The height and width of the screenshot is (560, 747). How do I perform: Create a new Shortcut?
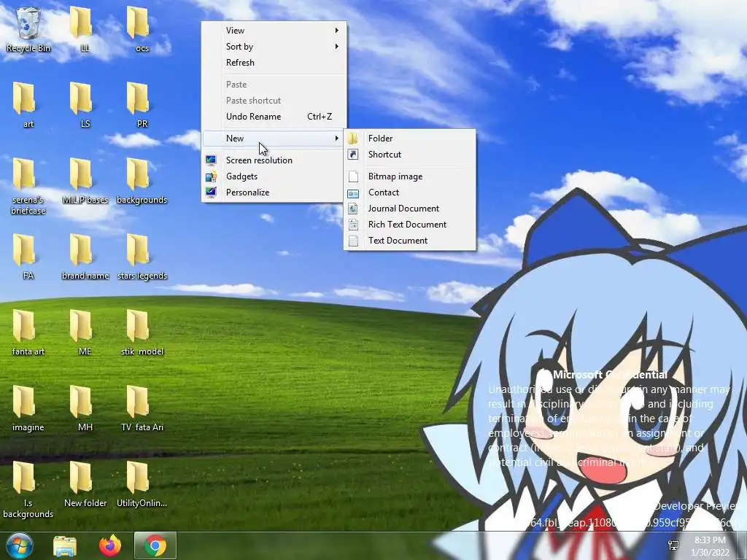(410, 155)
